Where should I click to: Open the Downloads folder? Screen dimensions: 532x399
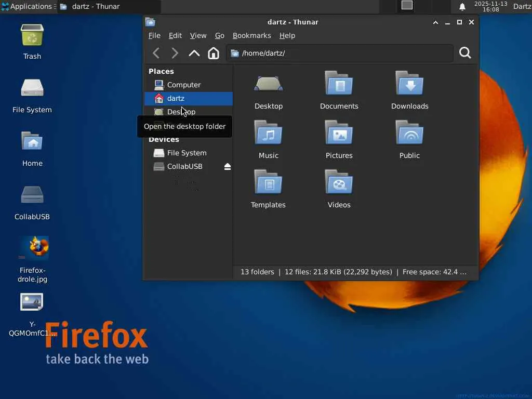(x=409, y=91)
